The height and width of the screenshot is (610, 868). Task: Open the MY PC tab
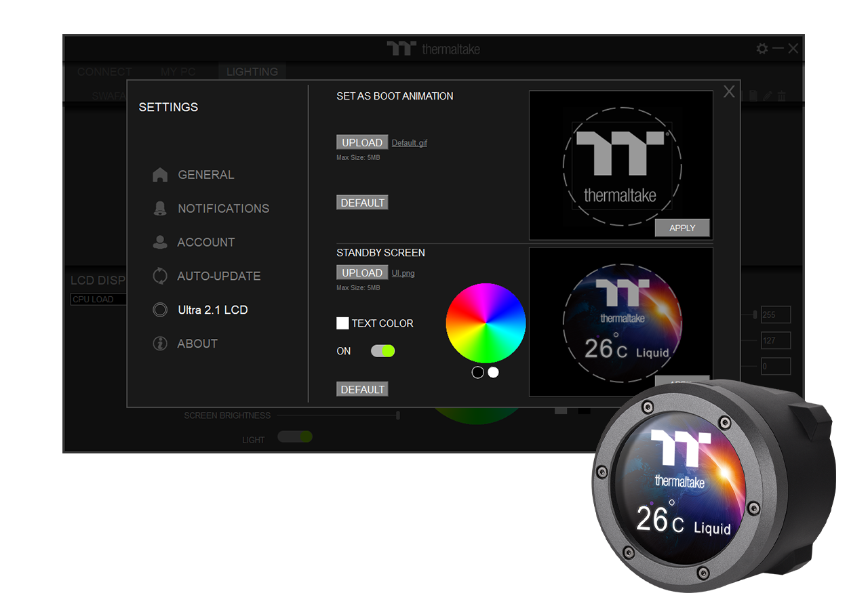[x=177, y=71]
